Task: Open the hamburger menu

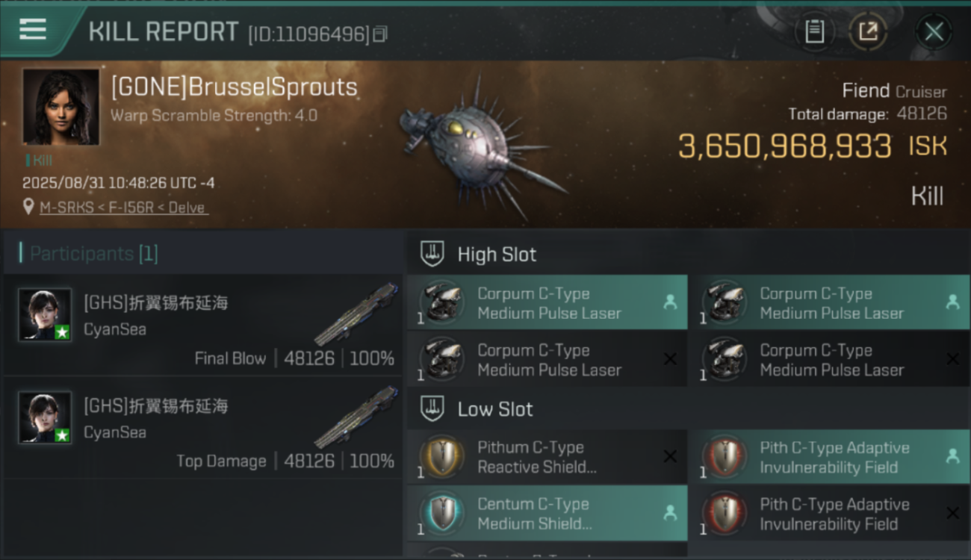Action: tap(33, 30)
